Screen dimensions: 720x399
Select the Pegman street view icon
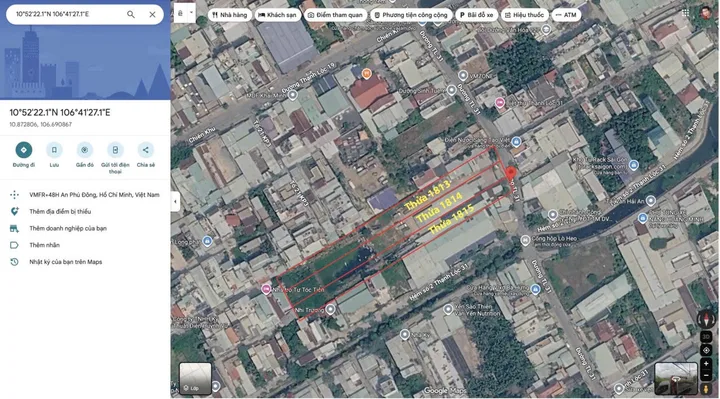tap(706, 389)
